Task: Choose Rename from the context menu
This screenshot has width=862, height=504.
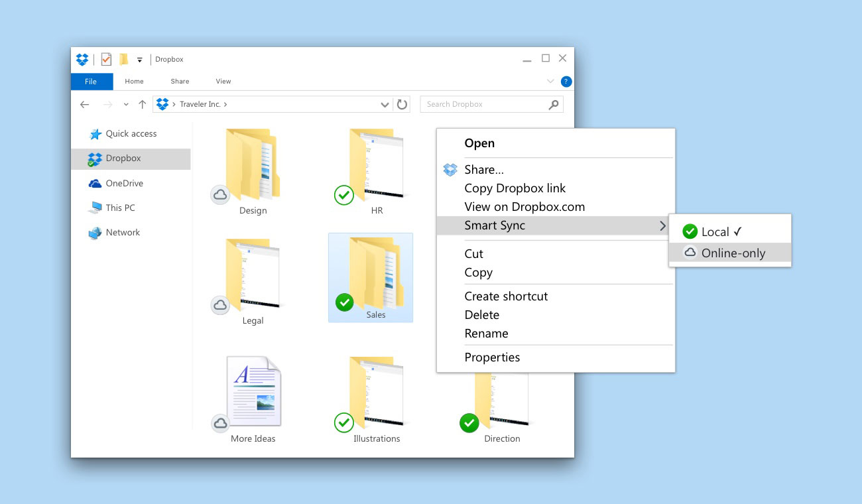Action: pos(486,333)
